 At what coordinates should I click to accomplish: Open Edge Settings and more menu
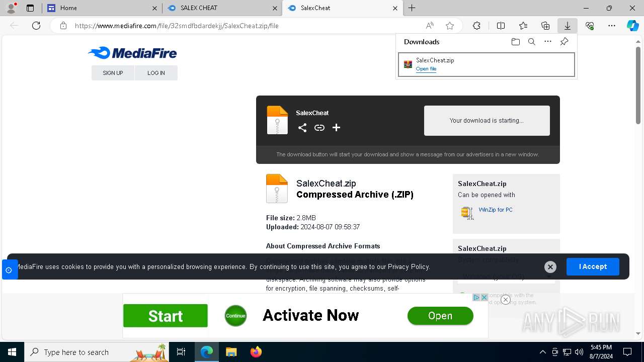[x=612, y=26]
